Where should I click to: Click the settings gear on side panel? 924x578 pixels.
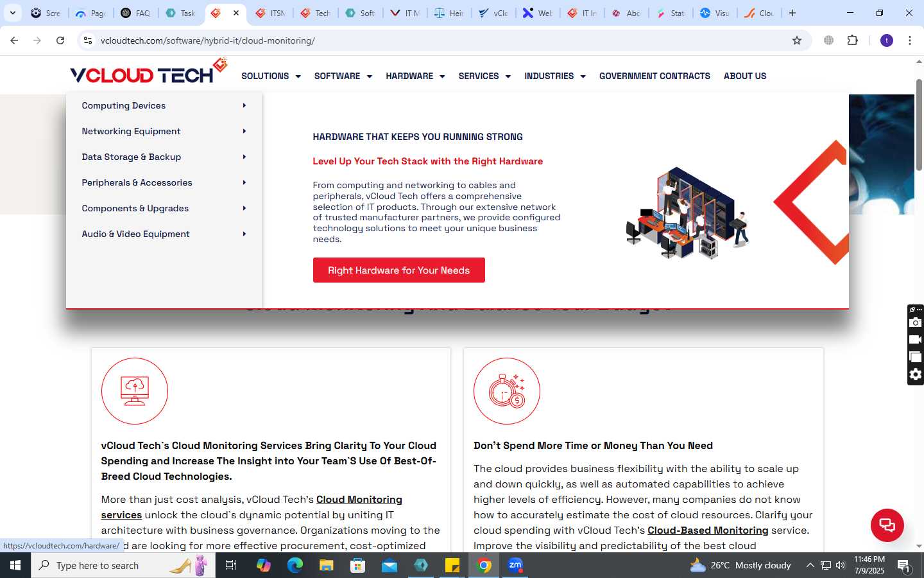pos(916,374)
